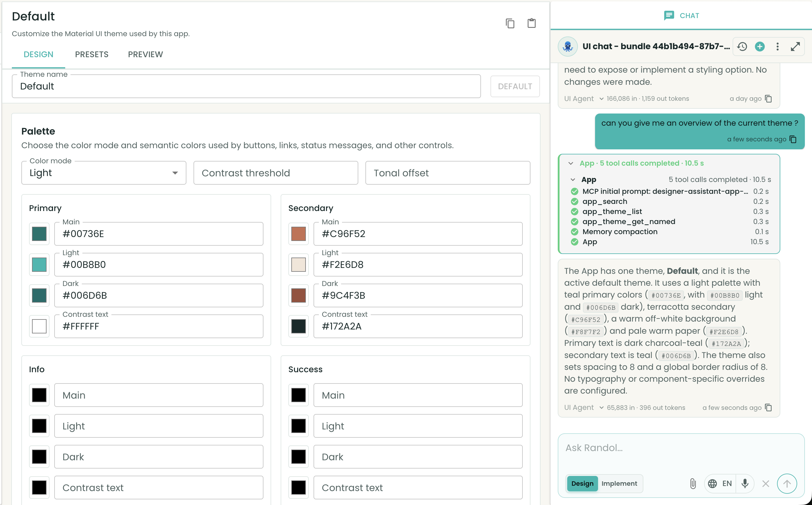Click Success Light color field
The width and height of the screenshot is (812, 505).
(418, 426)
